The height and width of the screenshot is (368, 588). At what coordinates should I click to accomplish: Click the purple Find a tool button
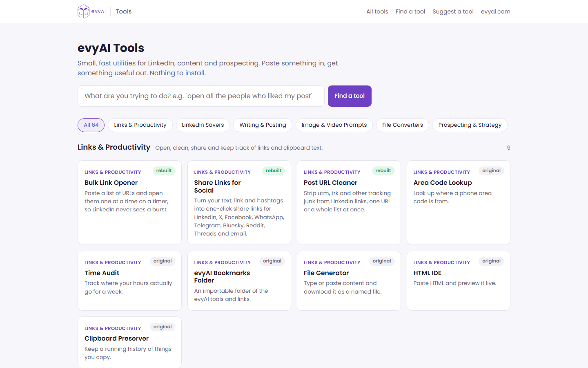tap(350, 96)
